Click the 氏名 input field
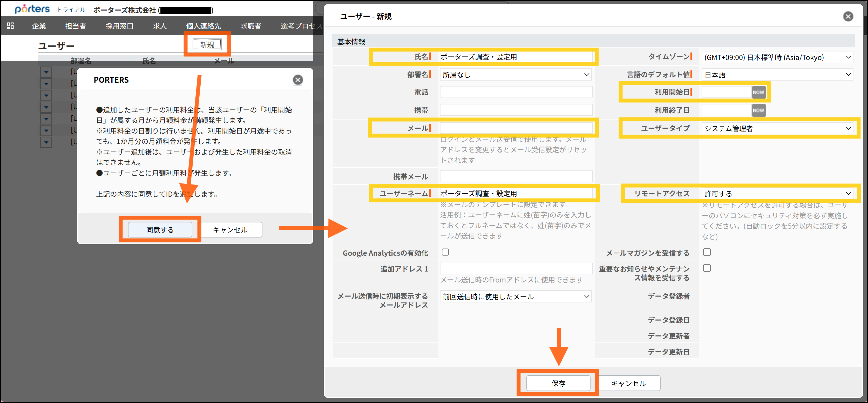 516,57
